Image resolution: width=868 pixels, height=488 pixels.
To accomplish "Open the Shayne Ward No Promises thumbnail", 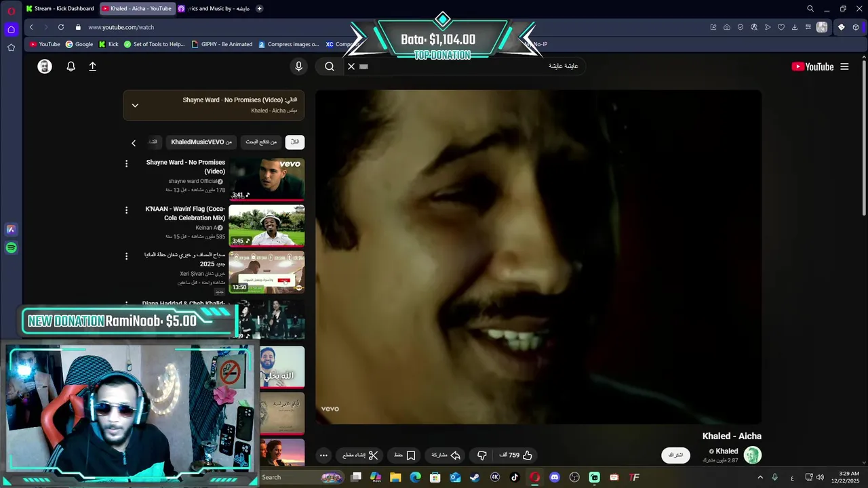I will [267, 179].
